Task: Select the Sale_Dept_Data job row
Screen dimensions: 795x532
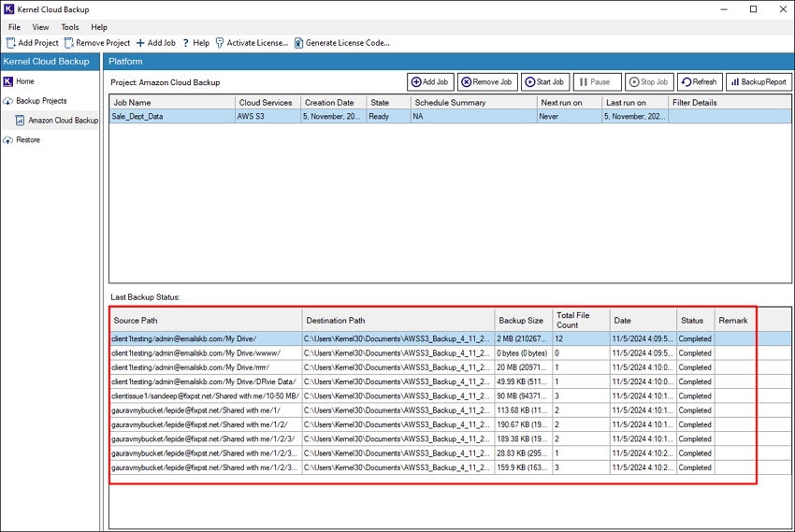Action: click(450, 117)
